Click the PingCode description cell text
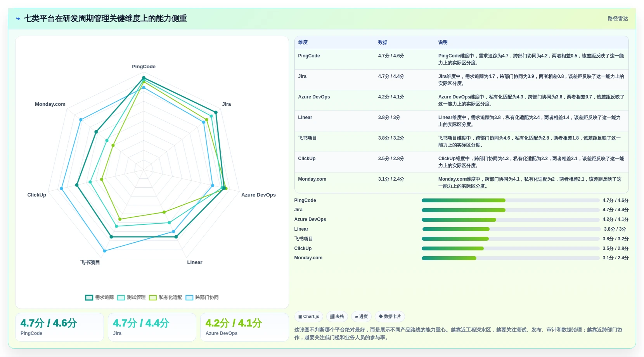The height and width of the screenshot is (357, 644). (531, 59)
